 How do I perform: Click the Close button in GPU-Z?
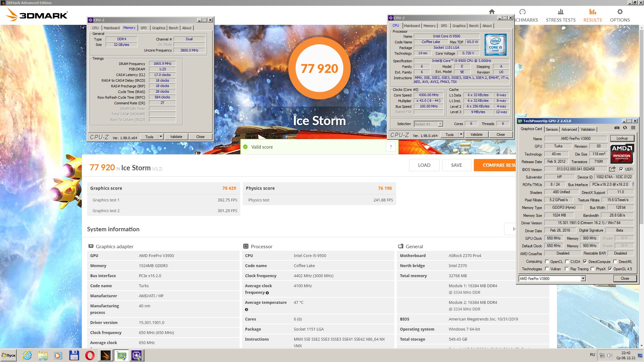point(625,278)
